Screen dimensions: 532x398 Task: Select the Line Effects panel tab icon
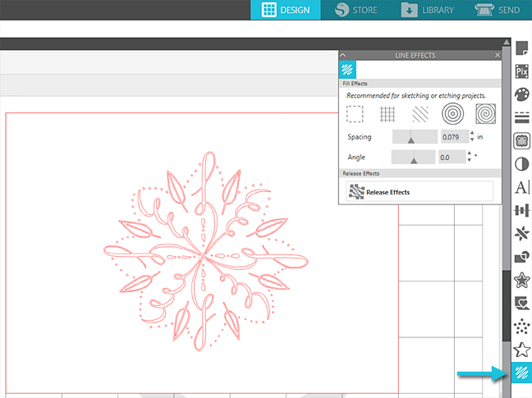(347, 70)
